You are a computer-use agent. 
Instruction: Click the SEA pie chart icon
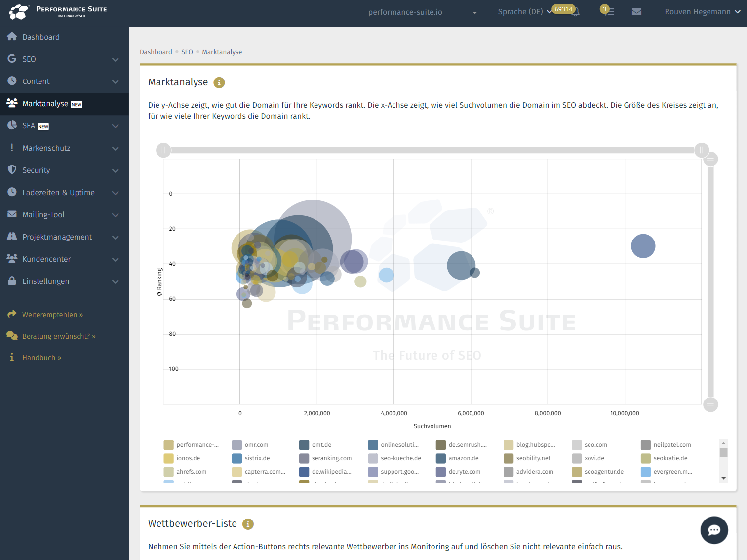[12, 125]
